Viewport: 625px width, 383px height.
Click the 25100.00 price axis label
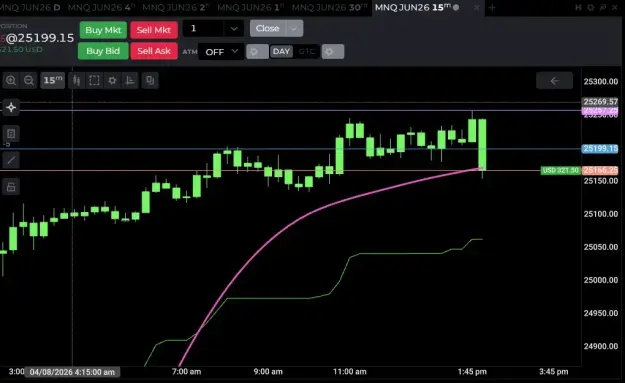pos(601,214)
